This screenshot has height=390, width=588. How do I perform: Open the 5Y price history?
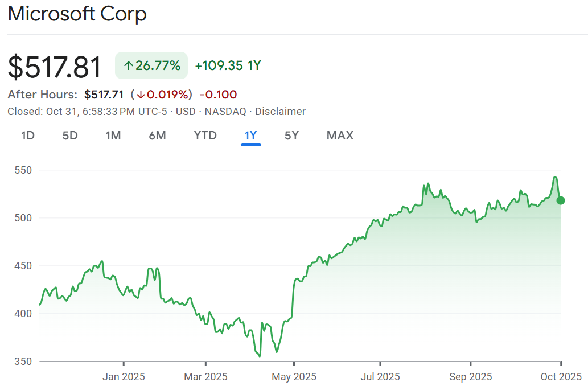pos(291,136)
